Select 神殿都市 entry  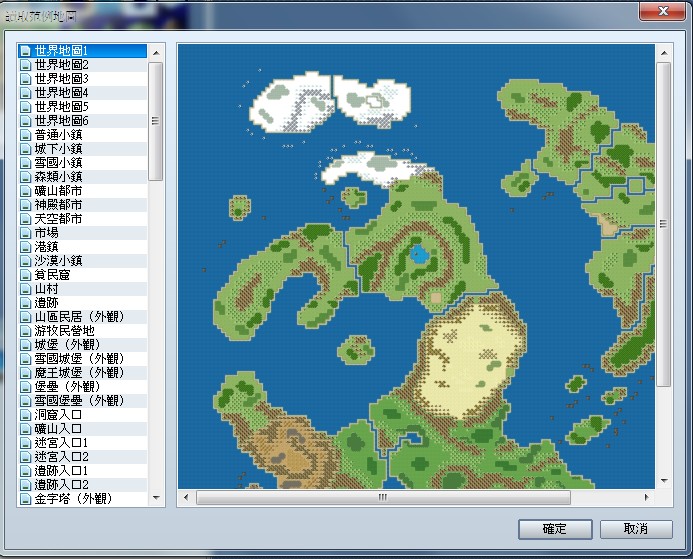pos(83,205)
